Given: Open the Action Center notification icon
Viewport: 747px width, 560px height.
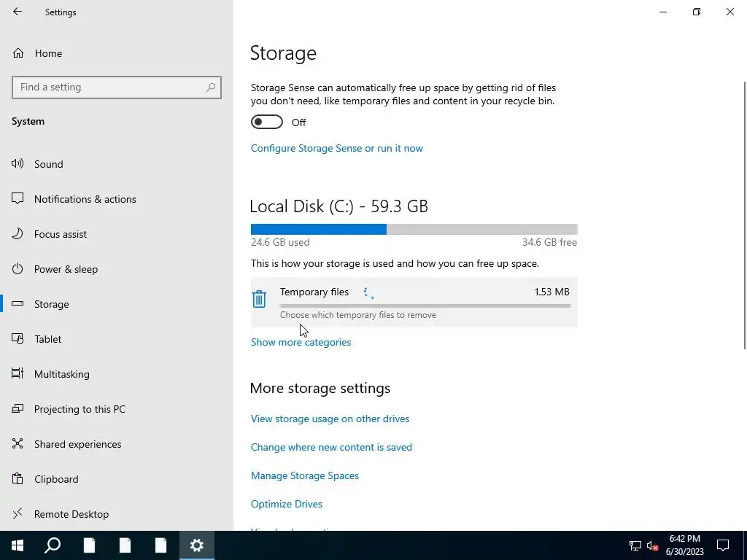Looking at the screenshot, I should coord(723,545).
